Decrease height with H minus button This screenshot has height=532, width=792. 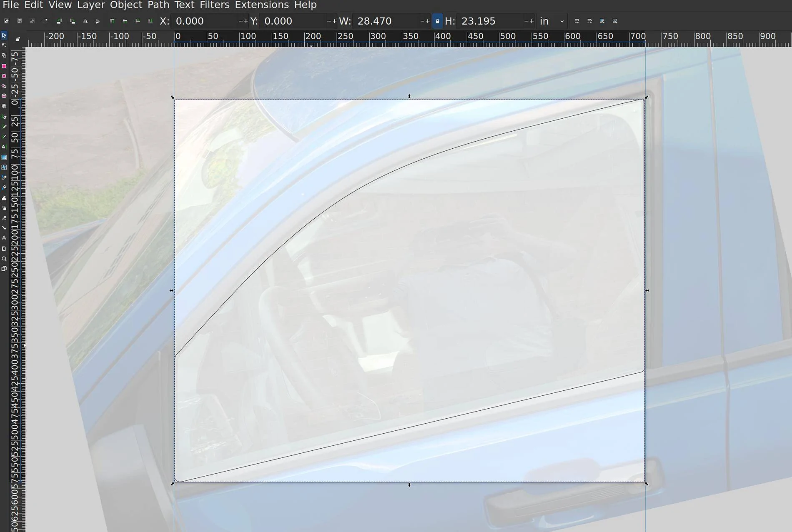[526, 21]
